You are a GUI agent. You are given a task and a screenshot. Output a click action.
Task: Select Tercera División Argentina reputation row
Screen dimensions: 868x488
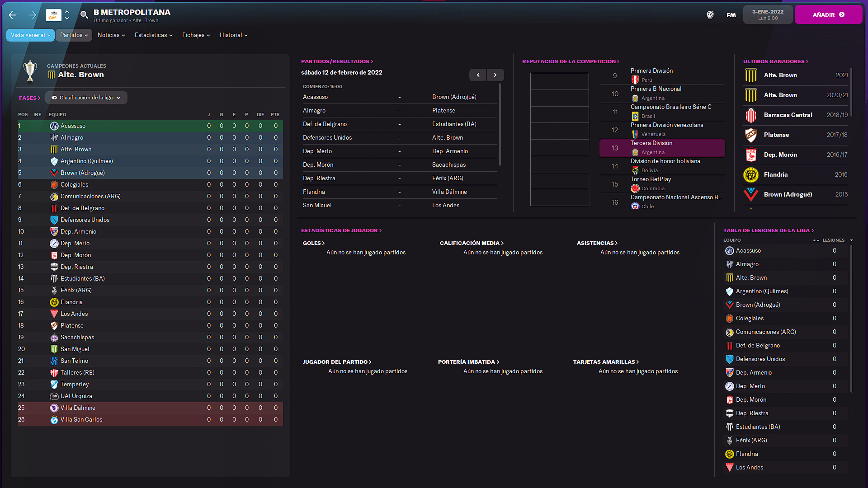(662, 148)
